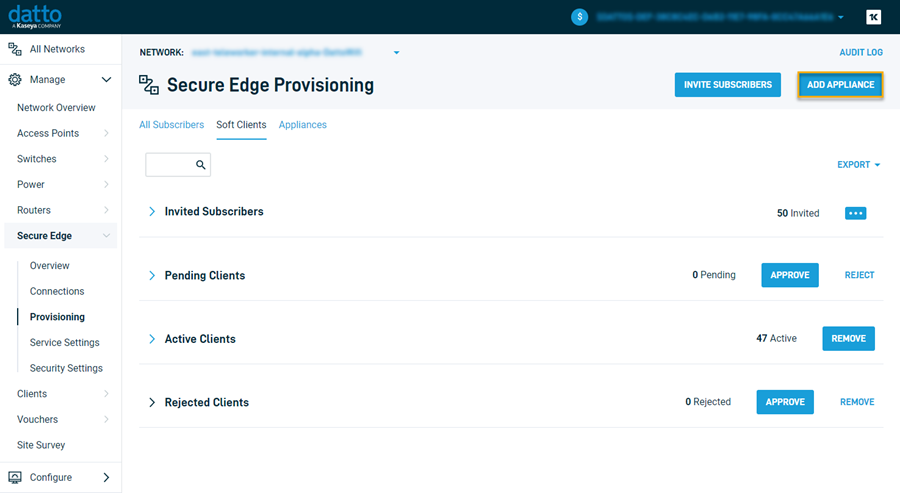
Task: Click the Invite Subscribers button
Action: (x=727, y=85)
